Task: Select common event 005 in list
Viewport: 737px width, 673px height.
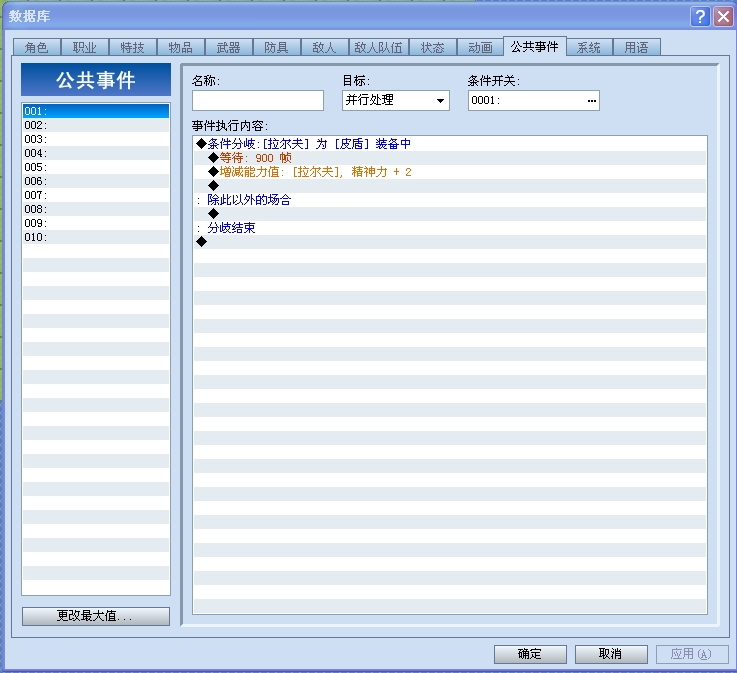Action: pyautogui.click(x=96, y=167)
